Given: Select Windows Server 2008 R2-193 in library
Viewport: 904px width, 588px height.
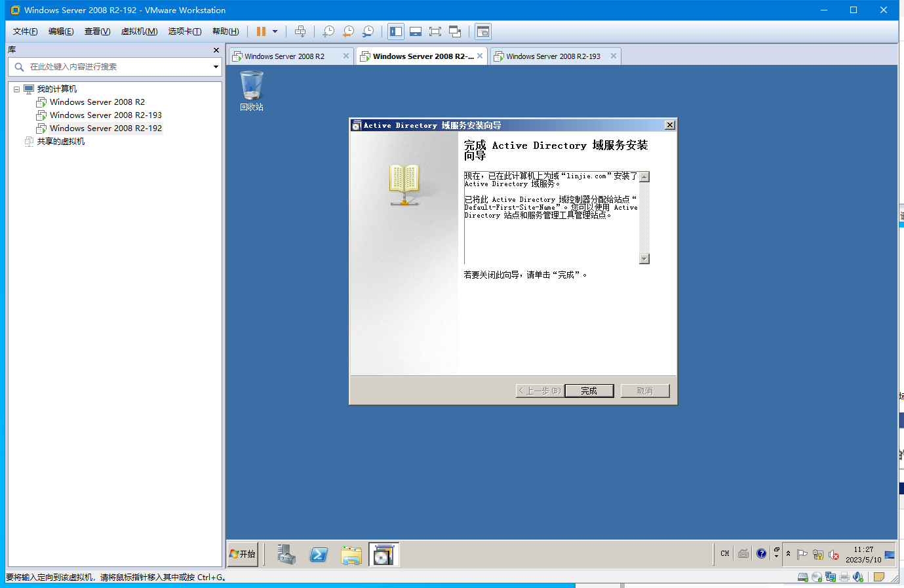Looking at the screenshot, I should [106, 115].
